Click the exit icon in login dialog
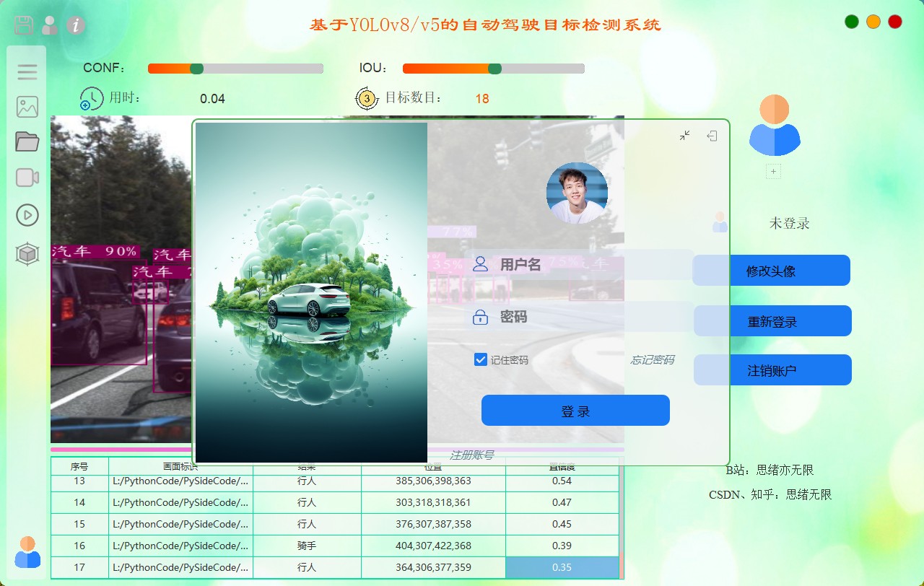The image size is (924, 586). [x=712, y=135]
